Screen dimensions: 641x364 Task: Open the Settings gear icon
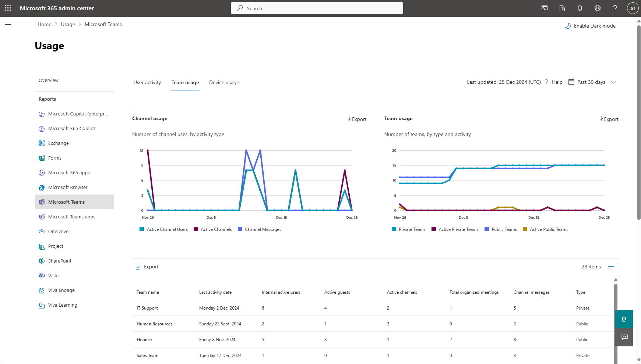(597, 8)
